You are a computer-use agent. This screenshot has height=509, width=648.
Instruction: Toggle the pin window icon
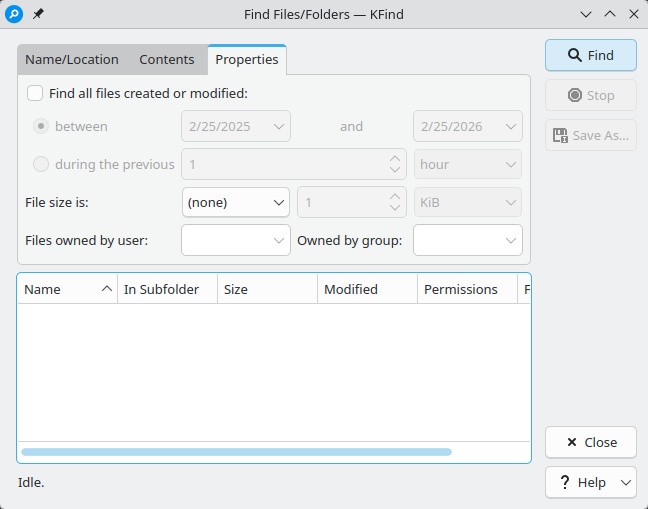click(38, 14)
